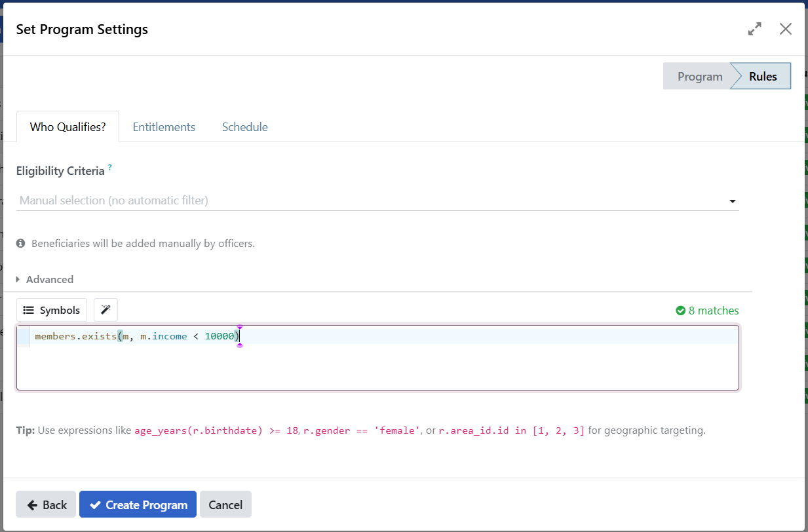Expand the dialog to full screen
This screenshot has width=808, height=532.
click(755, 29)
